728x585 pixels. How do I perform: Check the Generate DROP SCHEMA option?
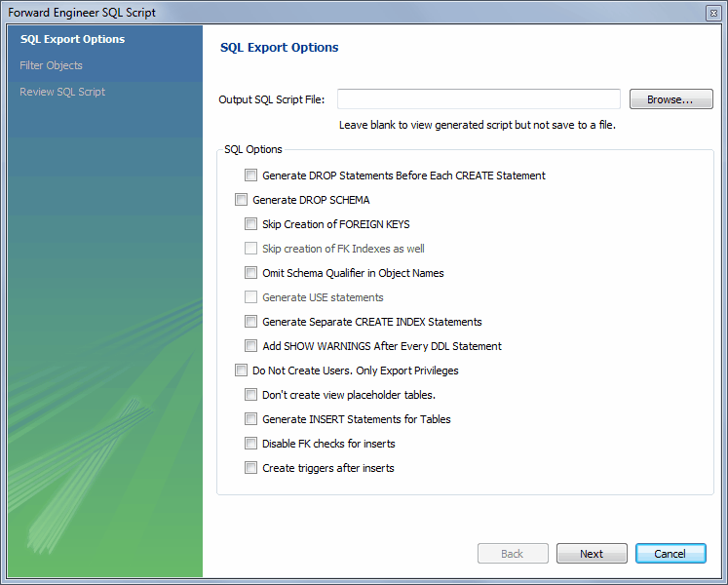tap(242, 200)
